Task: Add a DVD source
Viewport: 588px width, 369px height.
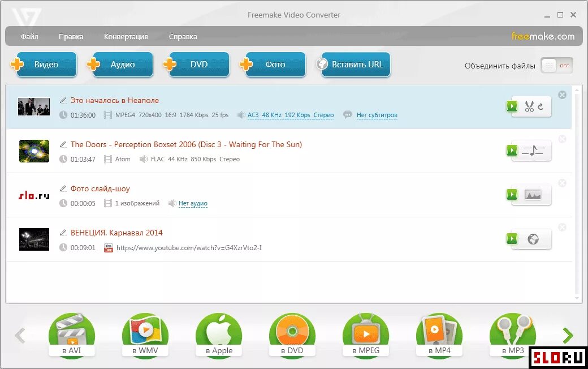Action: tap(199, 65)
